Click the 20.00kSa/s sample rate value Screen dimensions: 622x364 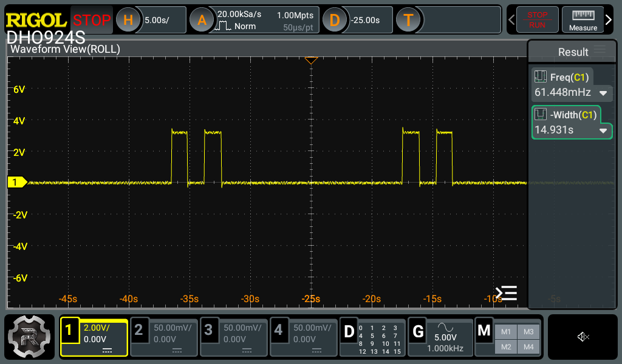(x=239, y=15)
